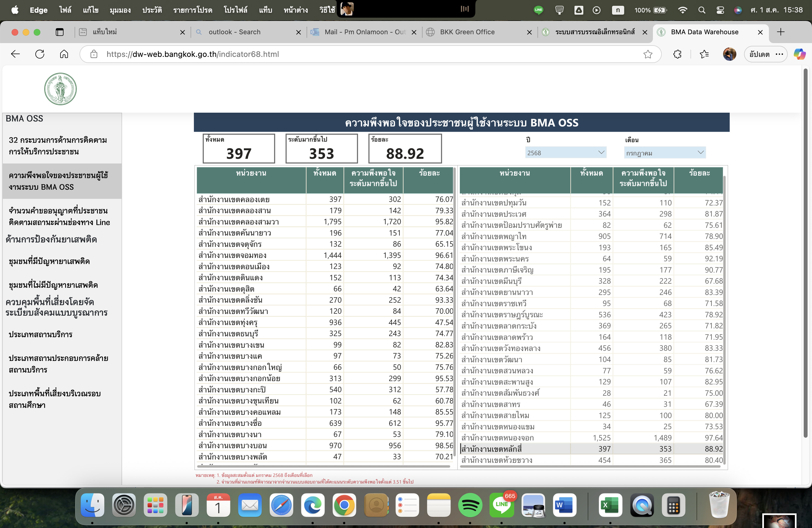
Task: Add page to favorites with star icon
Action: pyautogui.click(x=648, y=54)
